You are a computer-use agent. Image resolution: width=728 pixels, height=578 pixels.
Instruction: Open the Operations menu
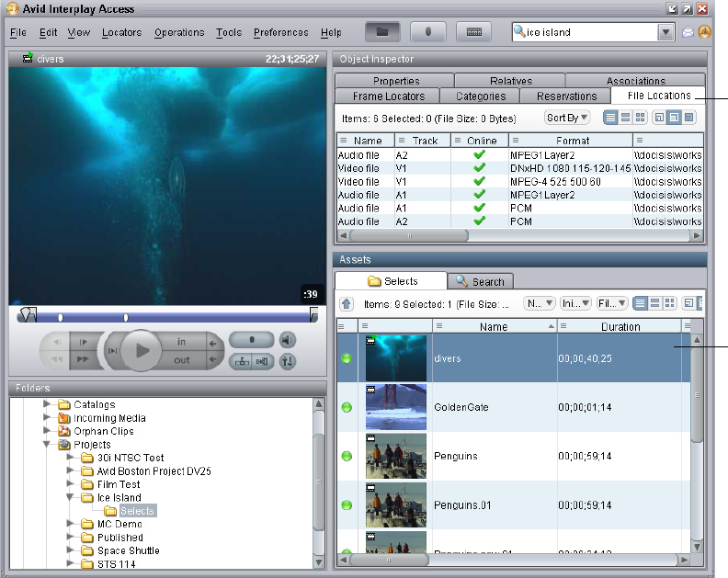coord(179,32)
